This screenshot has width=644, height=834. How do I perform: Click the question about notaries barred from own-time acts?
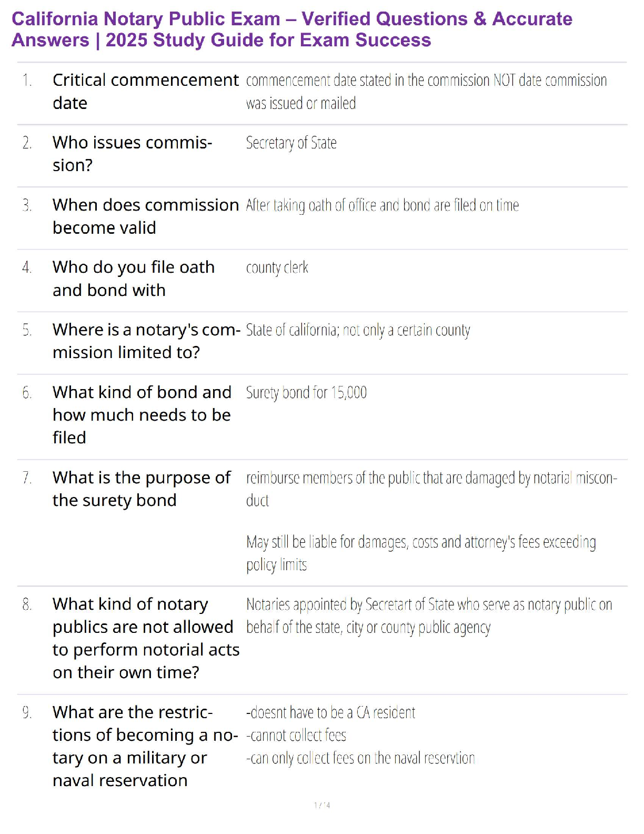(x=145, y=638)
